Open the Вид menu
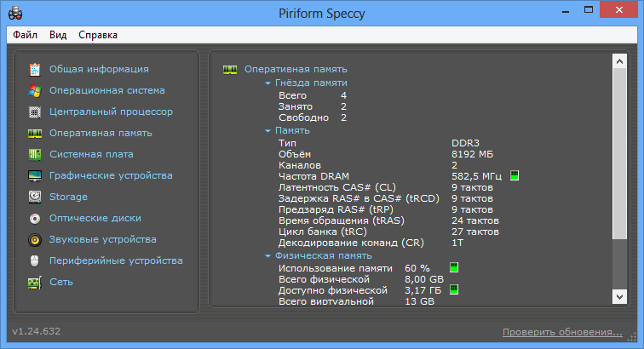Screen dimensions: 644x349 (58, 35)
